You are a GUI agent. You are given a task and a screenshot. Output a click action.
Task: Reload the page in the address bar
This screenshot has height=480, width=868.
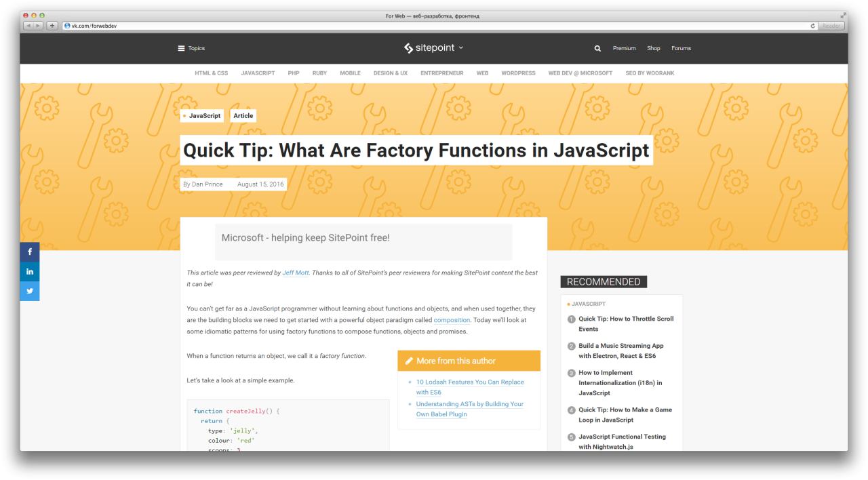813,26
